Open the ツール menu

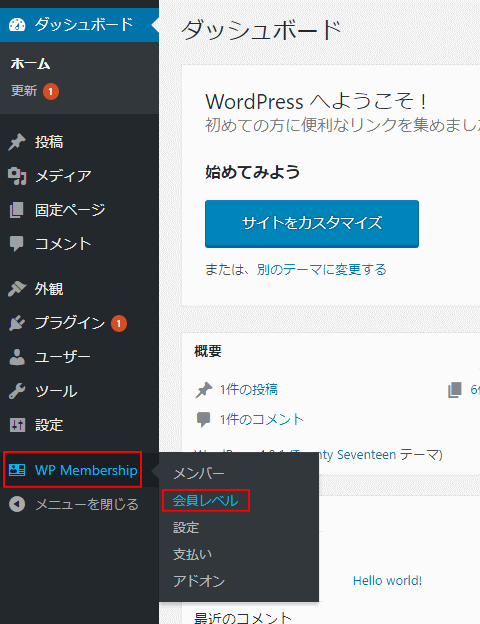point(79,391)
